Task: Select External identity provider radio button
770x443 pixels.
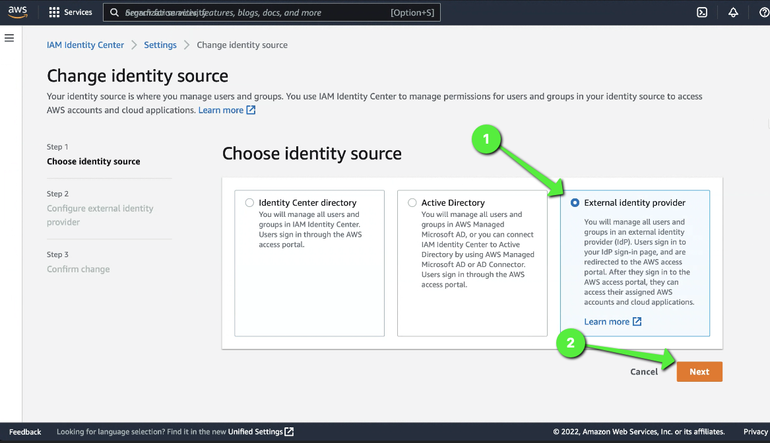Action: (575, 202)
